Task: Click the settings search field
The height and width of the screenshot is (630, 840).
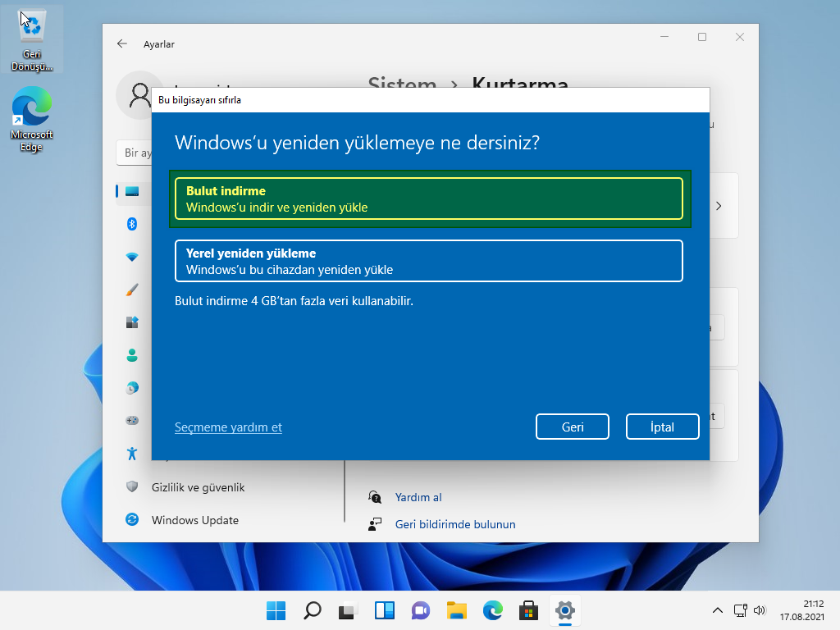Action: pyautogui.click(x=135, y=153)
